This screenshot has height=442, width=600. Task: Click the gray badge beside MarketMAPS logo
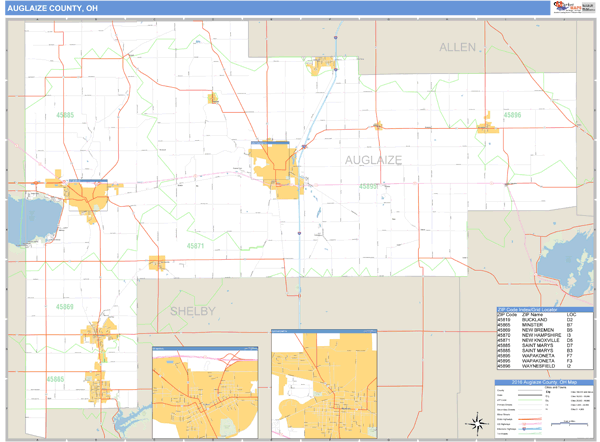(588, 8)
